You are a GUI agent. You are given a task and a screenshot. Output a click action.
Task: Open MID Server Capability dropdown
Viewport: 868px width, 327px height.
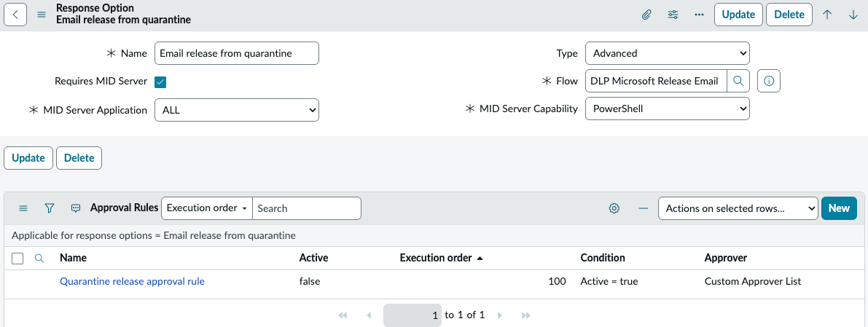coord(667,109)
